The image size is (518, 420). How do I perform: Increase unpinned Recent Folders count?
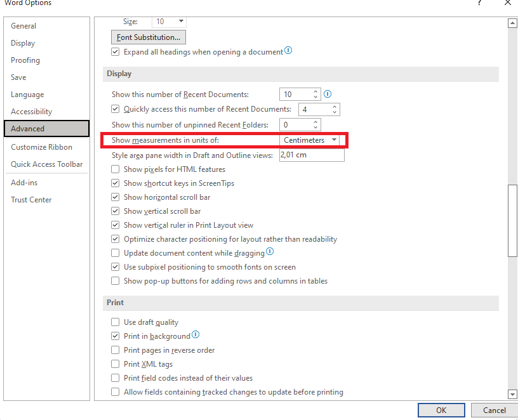click(316, 122)
